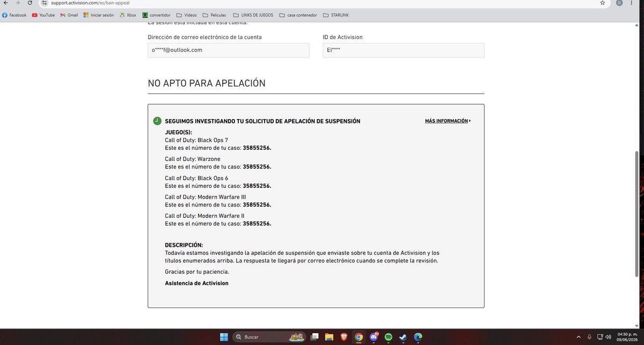Select the NO APTO PARA APELACIÓN heading
This screenshot has height=345, width=644.
207,83
